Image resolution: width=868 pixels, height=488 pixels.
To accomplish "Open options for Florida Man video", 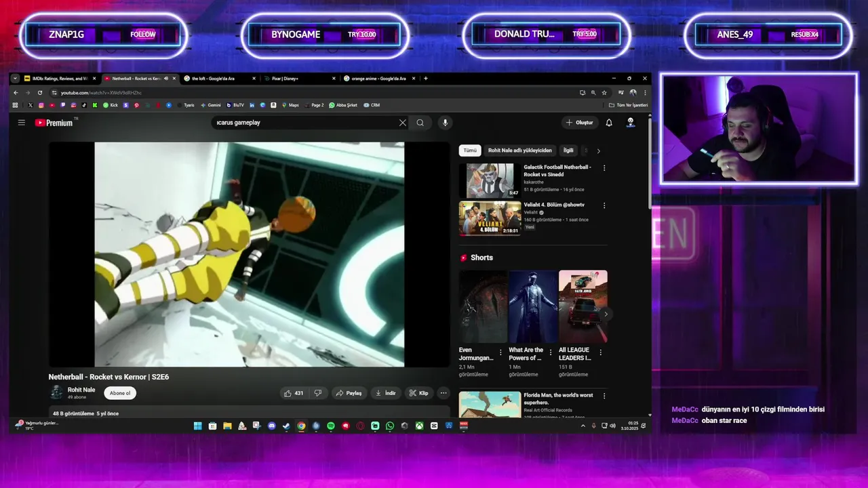I will point(604,396).
